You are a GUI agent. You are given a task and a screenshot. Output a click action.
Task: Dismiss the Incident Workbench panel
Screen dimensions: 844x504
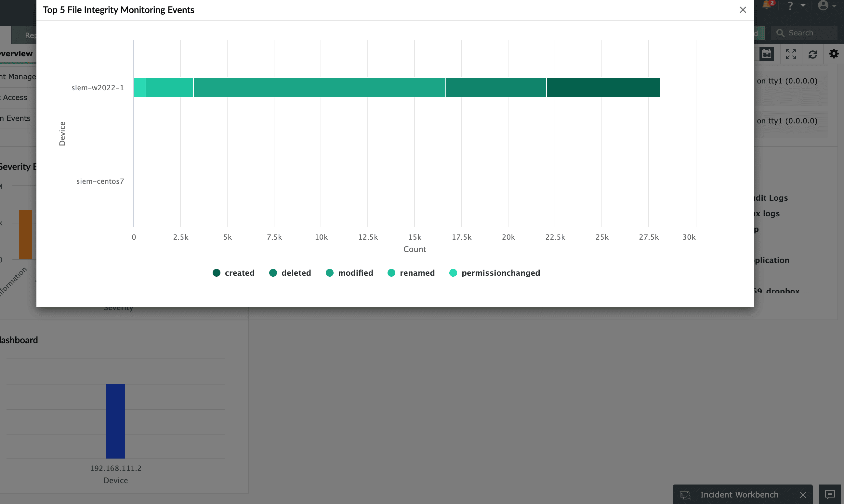803,495
